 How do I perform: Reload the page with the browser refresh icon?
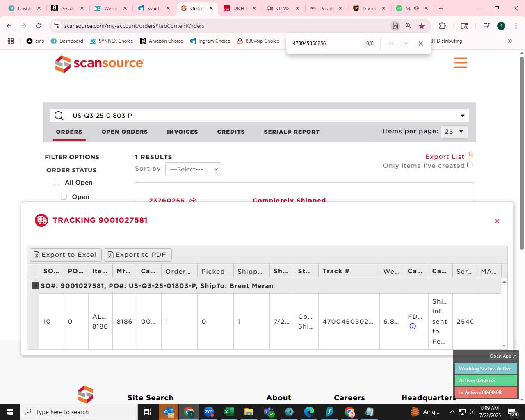(x=39, y=26)
